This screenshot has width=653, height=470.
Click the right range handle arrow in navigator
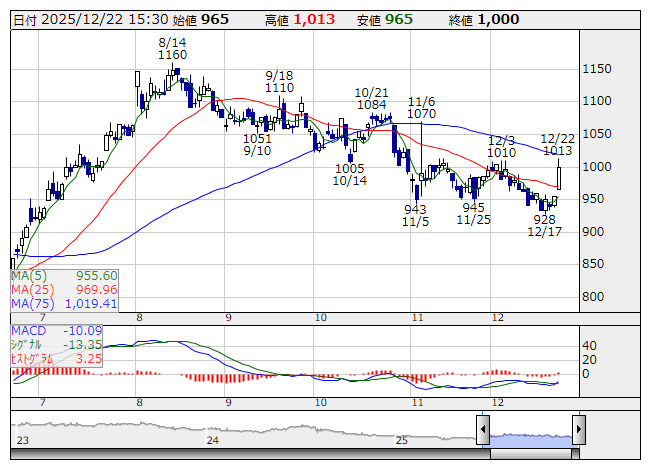[578, 430]
